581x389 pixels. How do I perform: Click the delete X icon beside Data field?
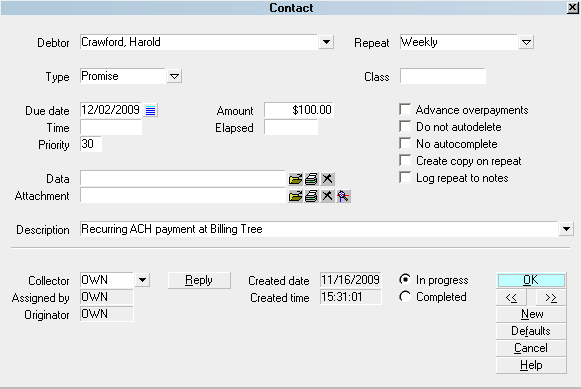pyautogui.click(x=327, y=179)
